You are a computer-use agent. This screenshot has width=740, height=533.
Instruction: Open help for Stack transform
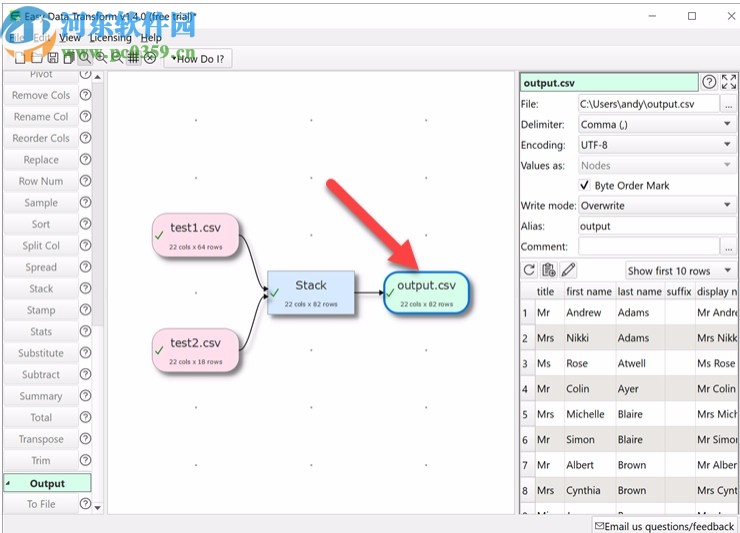(85, 288)
